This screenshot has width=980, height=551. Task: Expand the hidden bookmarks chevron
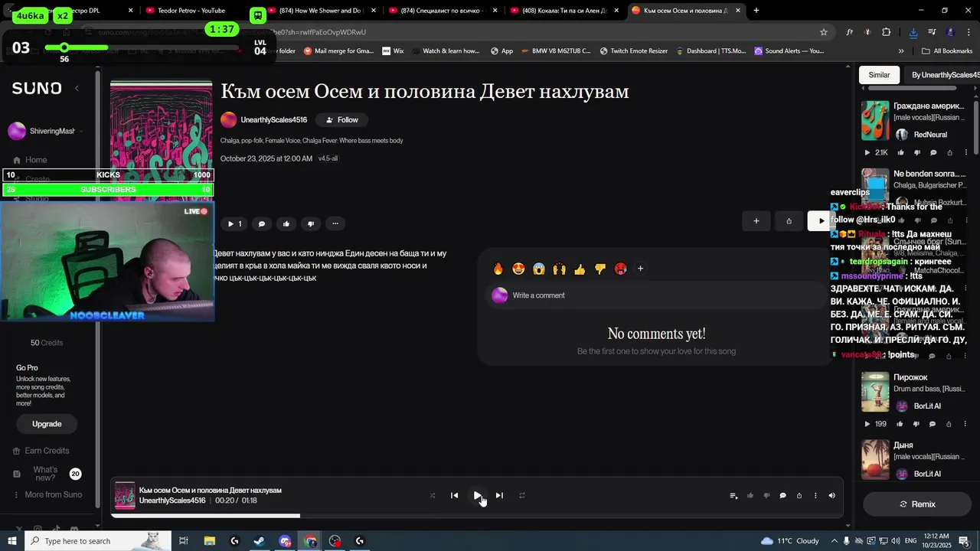(x=901, y=51)
